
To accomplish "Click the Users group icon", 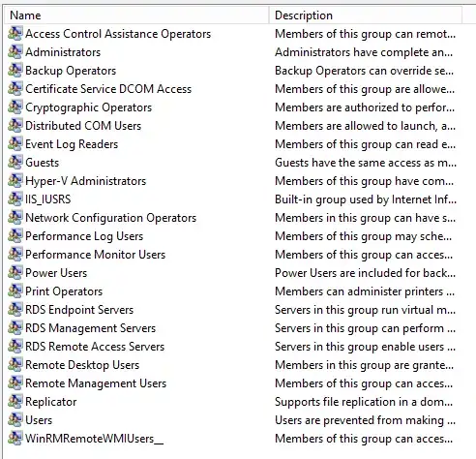I will click(x=15, y=420).
